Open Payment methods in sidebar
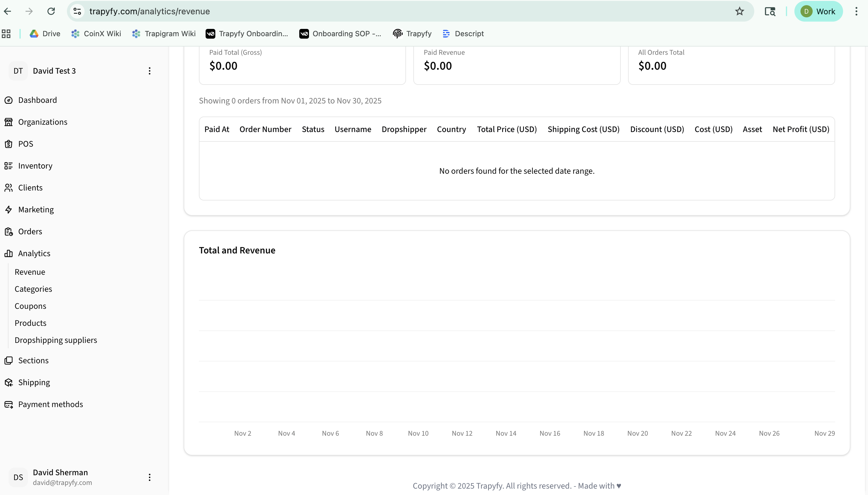This screenshot has width=868, height=495. [51, 404]
